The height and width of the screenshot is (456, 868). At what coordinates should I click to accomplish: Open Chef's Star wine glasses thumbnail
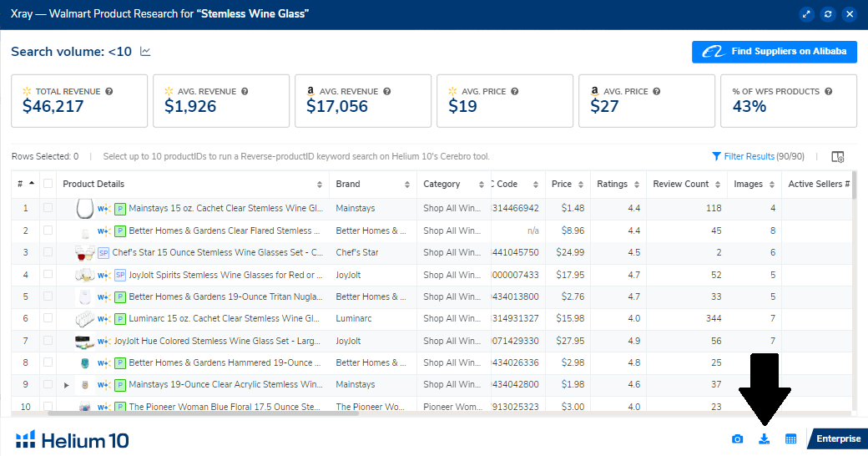84,253
